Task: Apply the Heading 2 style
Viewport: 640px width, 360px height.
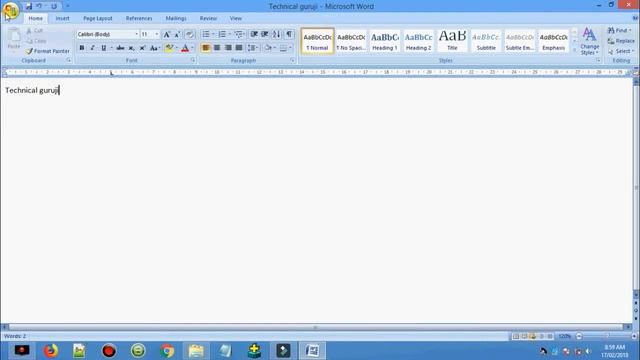Action: coord(418,41)
